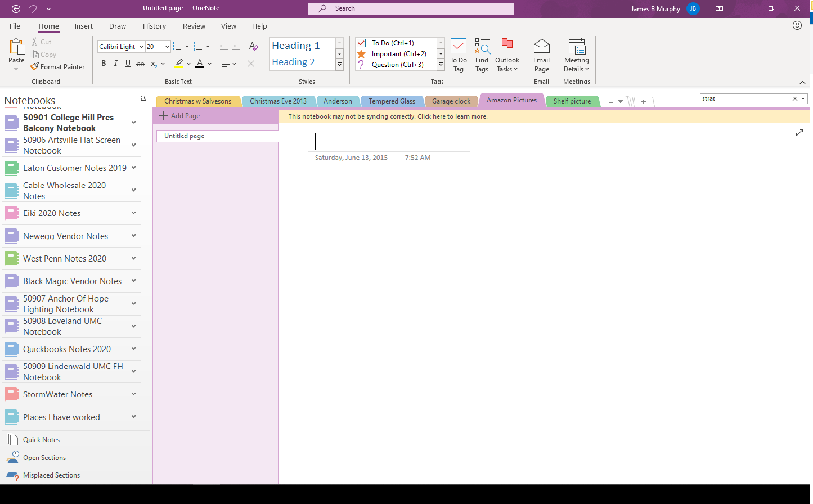This screenshot has width=813, height=504.
Task: Apply Italic formatting
Action: pos(116,64)
